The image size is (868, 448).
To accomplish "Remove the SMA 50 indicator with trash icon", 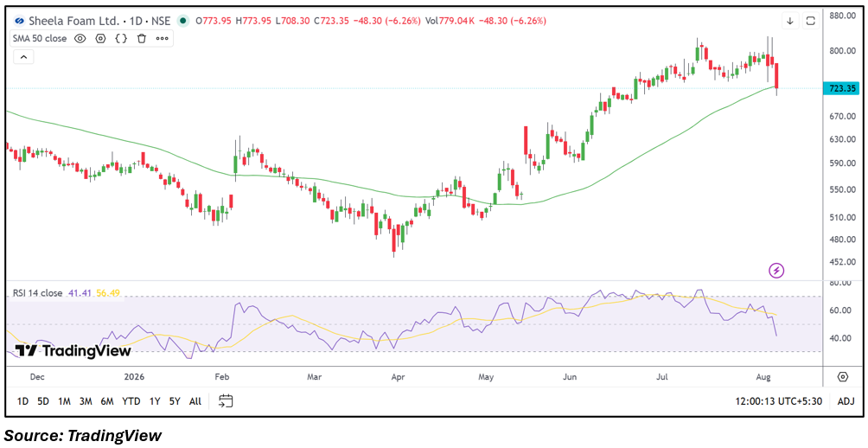I will (142, 38).
